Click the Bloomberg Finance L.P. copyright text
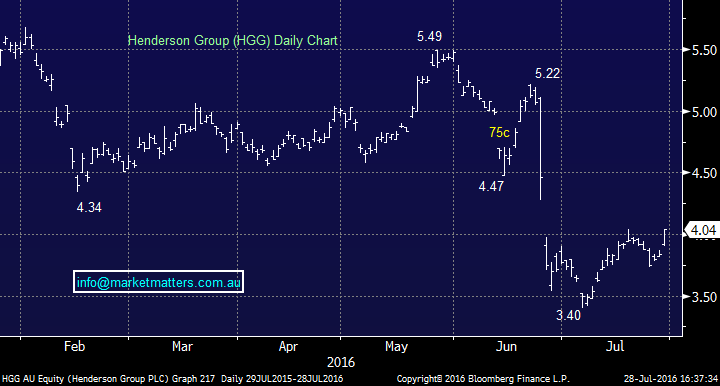The image size is (720, 386). pyautogui.click(x=483, y=379)
